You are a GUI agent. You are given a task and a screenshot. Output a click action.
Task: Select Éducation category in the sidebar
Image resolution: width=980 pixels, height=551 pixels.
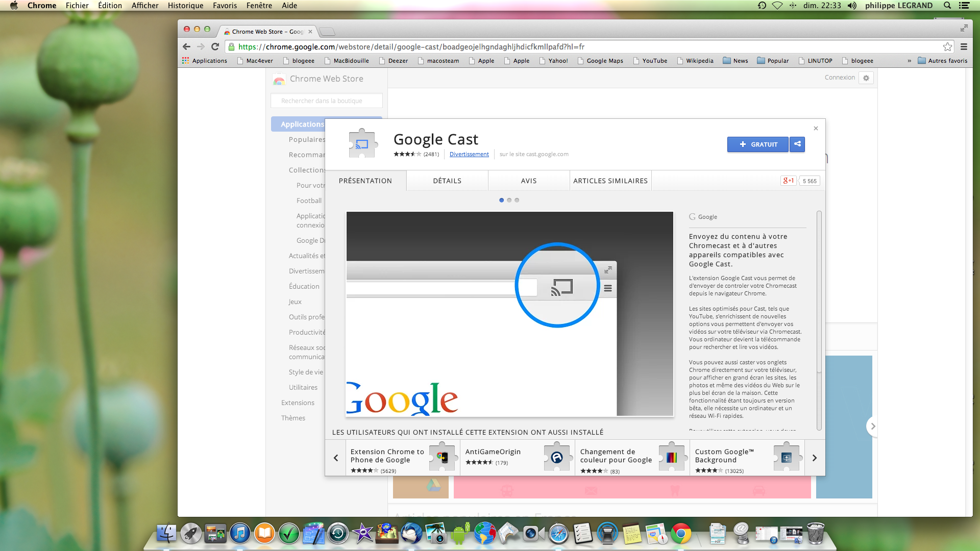pyautogui.click(x=304, y=286)
